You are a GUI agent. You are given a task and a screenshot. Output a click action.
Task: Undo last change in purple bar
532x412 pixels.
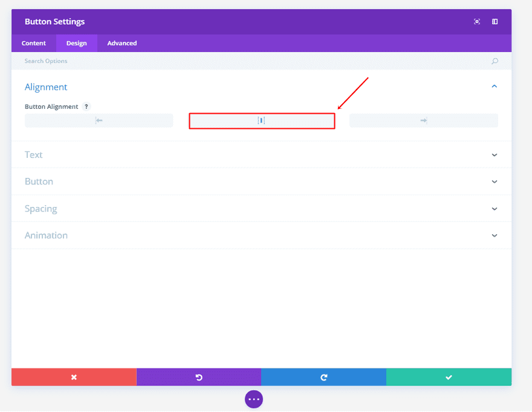click(x=199, y=377)
